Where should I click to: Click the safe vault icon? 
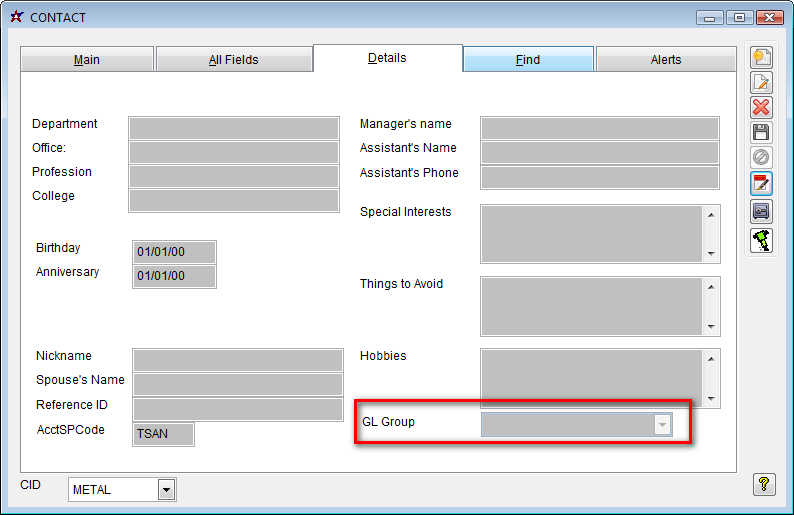click(x=762, y=211)
